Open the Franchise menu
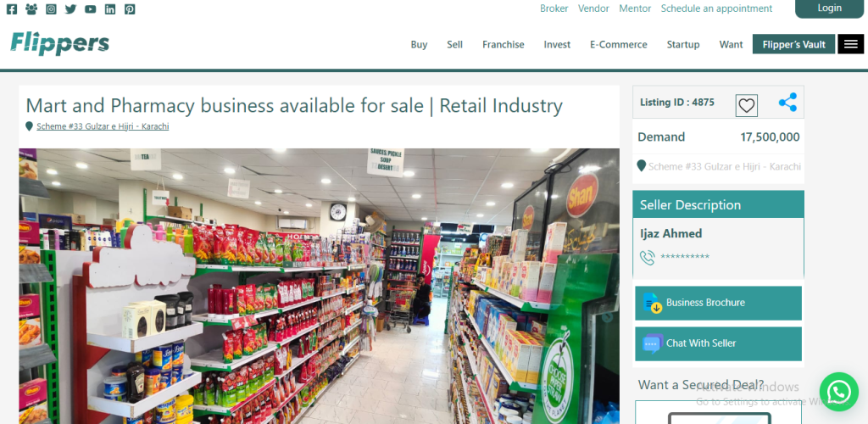Image resolution: width=868 pixels, height=424 pixels. pyautogui.click(x=504, y=44)
